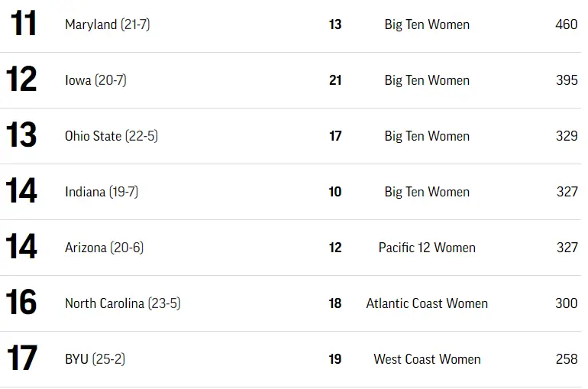
Task: Click the Arizona (20-6) team name
Action: click(x=104, y=248)
